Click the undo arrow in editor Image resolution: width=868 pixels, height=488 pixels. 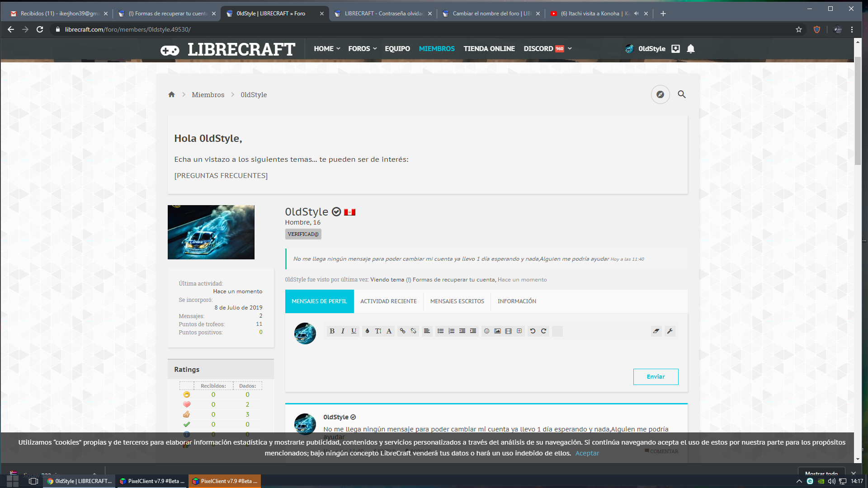[x=533, y=331]
